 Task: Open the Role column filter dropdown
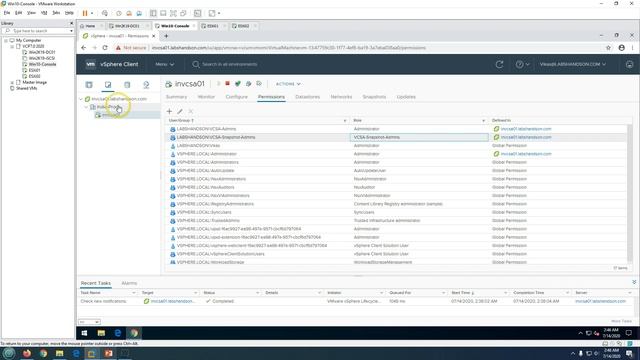(x=483, y=120)
